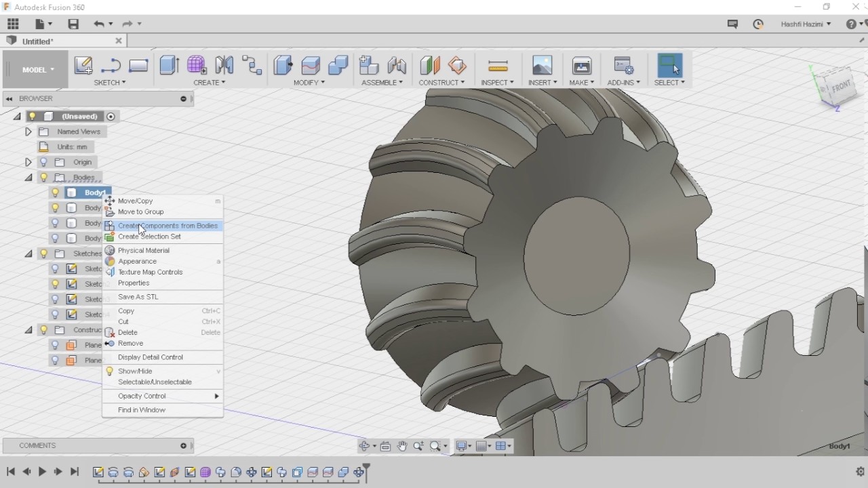Click the Offset Plane construct icon
Image resolution: width=868 pixels, height=488 pixels.
(430, 65)
